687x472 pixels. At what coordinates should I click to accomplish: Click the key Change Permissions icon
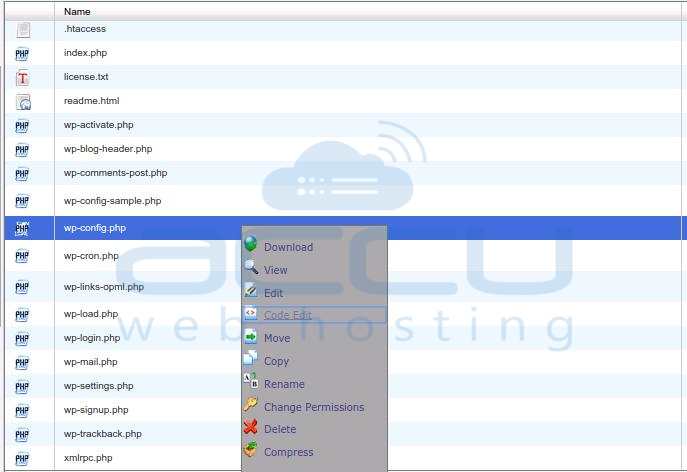pos(251,404)
